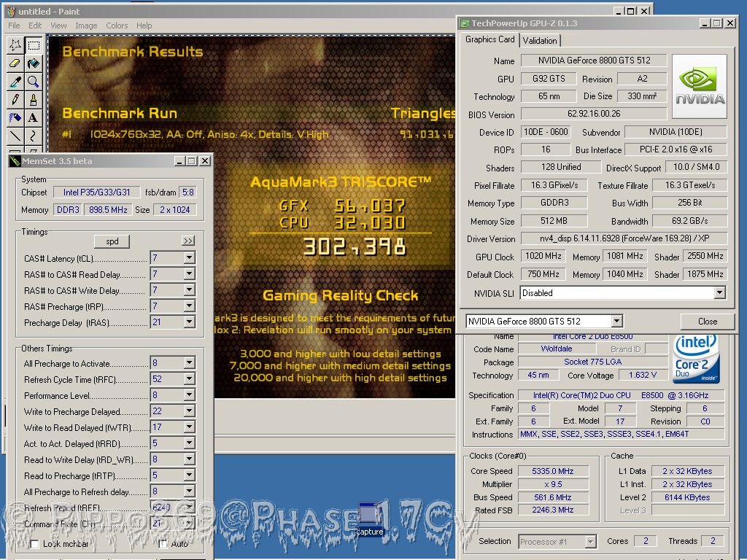
Task: Open the Refresh Cycle Time (tRFC) dropdown
Action: point(189,379)
